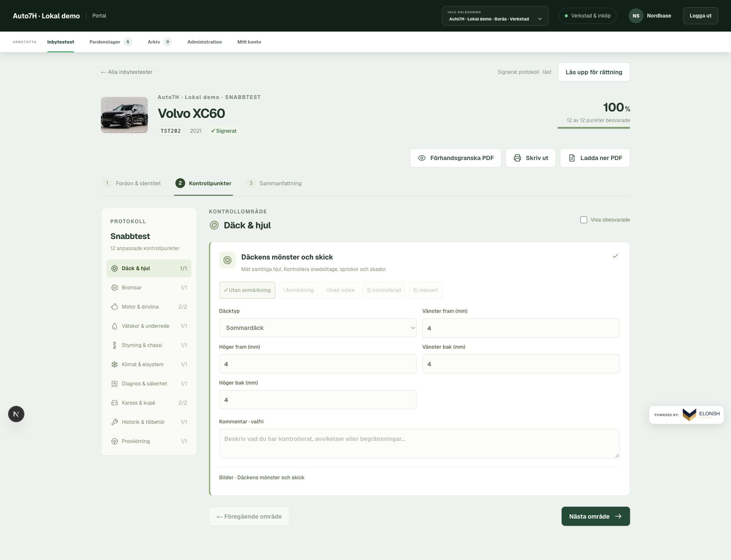Click the Provkörning steering wheel icon
The height and width of the screenshot is (560, 731).
tap(114, 441)
